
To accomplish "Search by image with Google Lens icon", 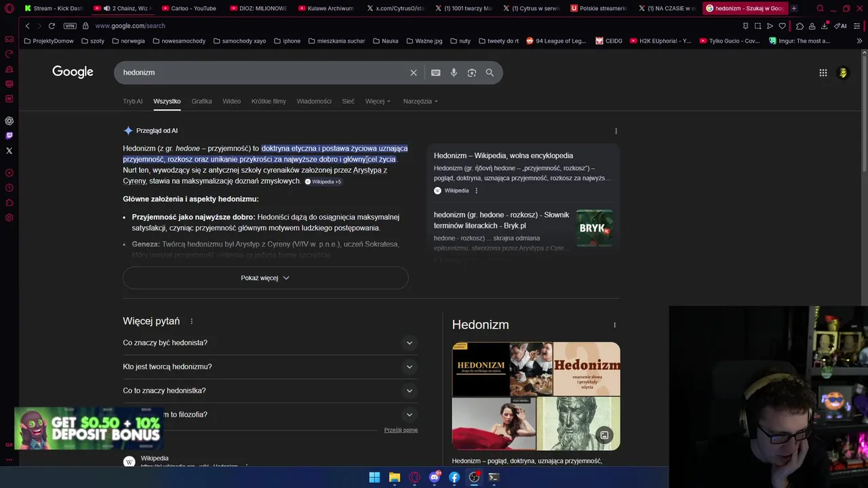I will tap(472, 73).
